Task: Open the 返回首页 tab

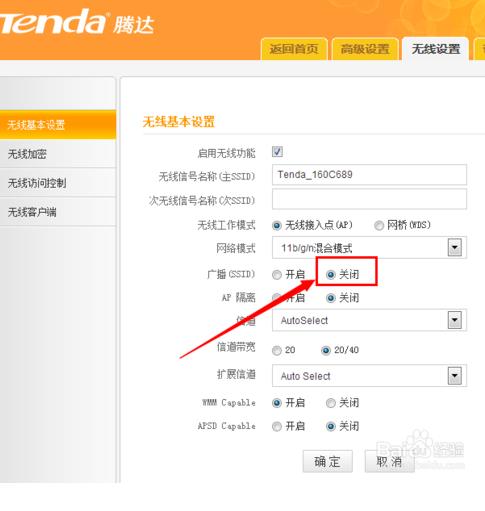Action: [x=294, y=49]
